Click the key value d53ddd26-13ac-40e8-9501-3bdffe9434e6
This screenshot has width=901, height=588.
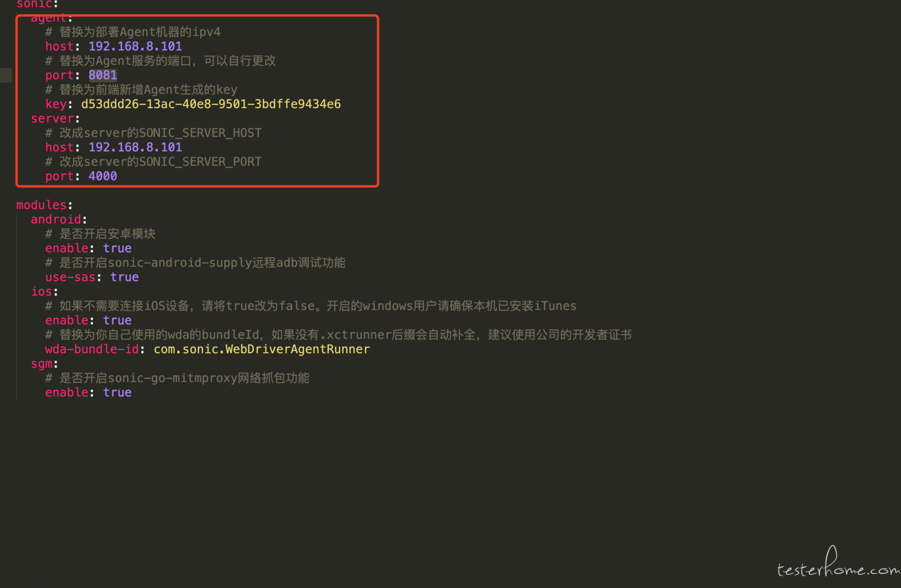click(x=211, y=104)
